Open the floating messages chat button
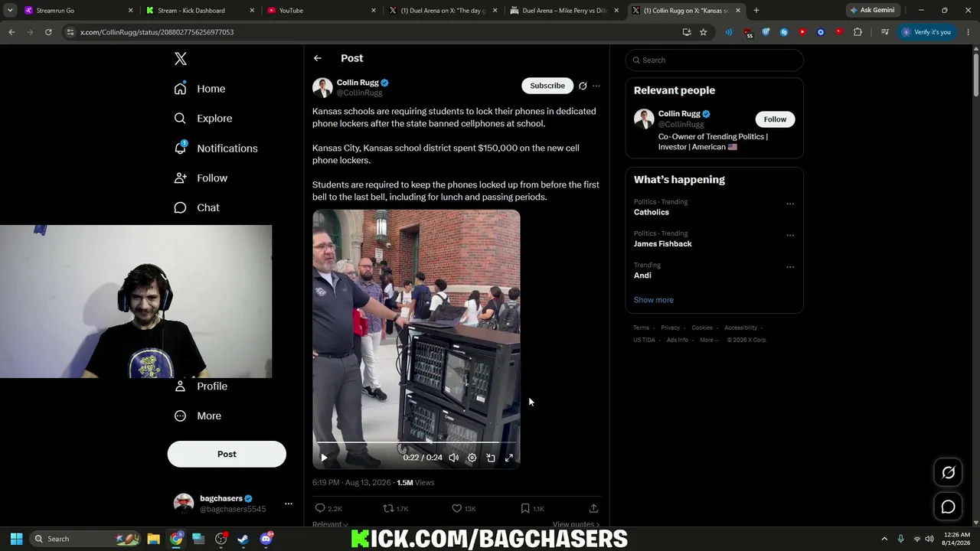Screen dimensions: 980x551 tap(948, 507)
